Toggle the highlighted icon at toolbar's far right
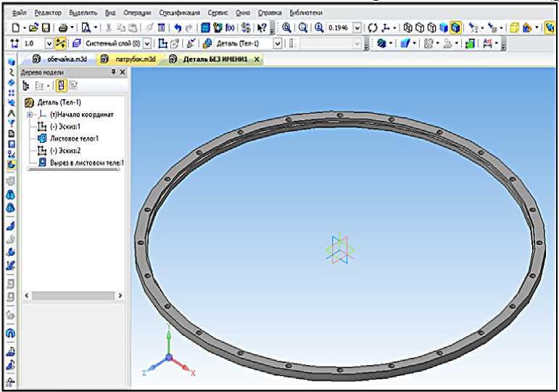The height and width of the screenshot is (392, 559). coord(550,28)
